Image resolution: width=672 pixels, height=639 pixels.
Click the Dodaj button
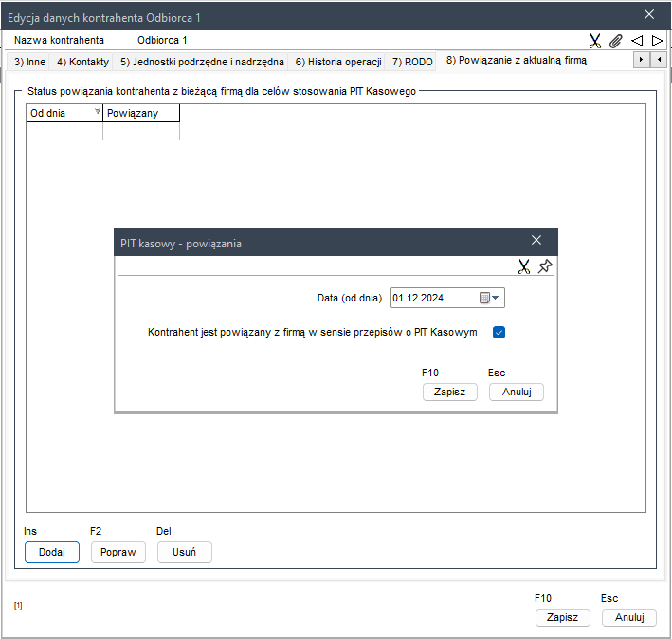click(52, 552)
